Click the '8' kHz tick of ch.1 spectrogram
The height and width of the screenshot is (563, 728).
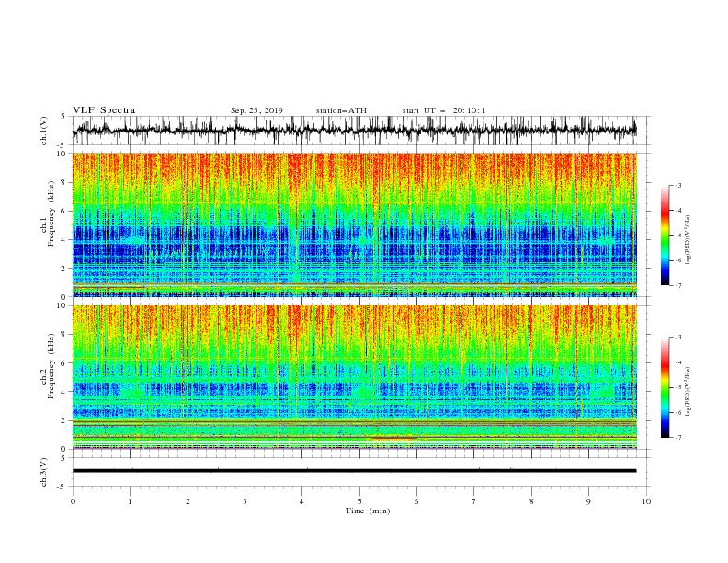64,182
